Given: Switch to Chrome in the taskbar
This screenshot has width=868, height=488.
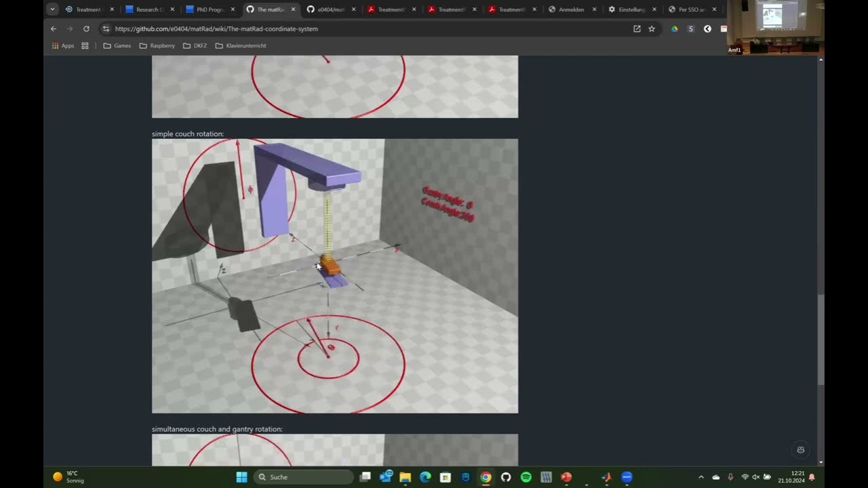Looking at the screenshot, I should pos(486,477).
